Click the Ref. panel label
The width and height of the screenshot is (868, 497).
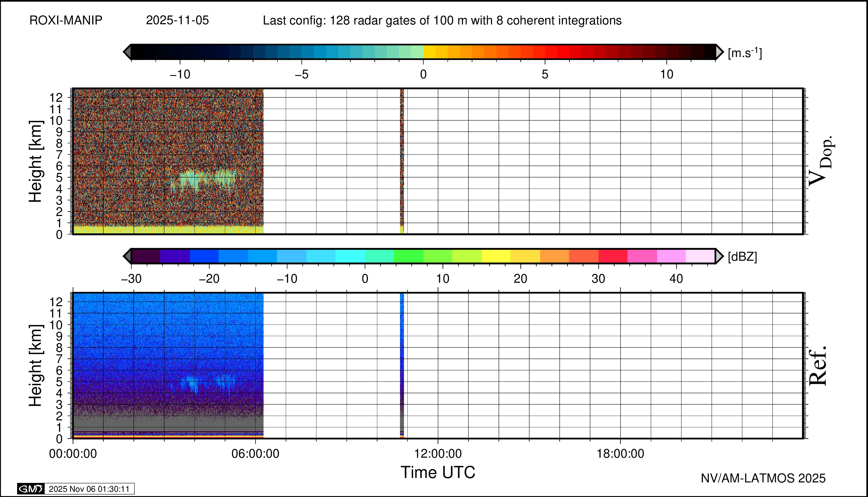(x=818, y=366)
